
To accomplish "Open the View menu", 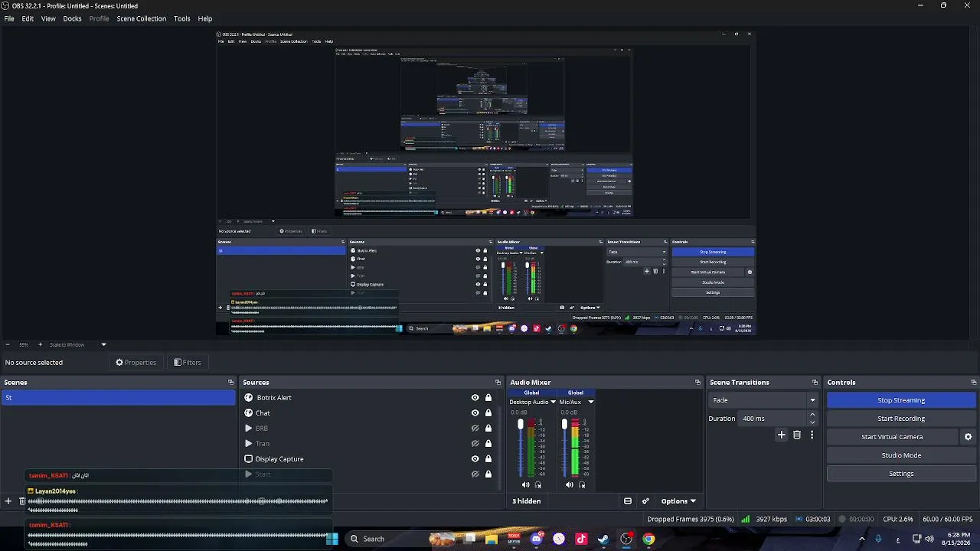I will [48, 18].
